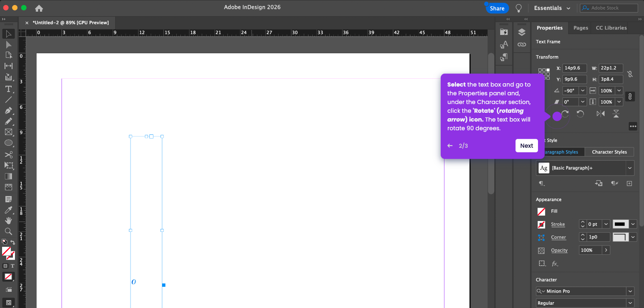Select the Scissors tool
644x308 pixels.
pyautogui.click(x=8, y=155)
